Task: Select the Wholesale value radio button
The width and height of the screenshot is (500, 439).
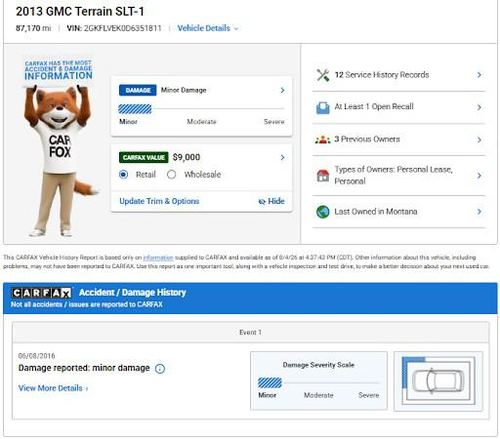Action: [x=171, y=174]
